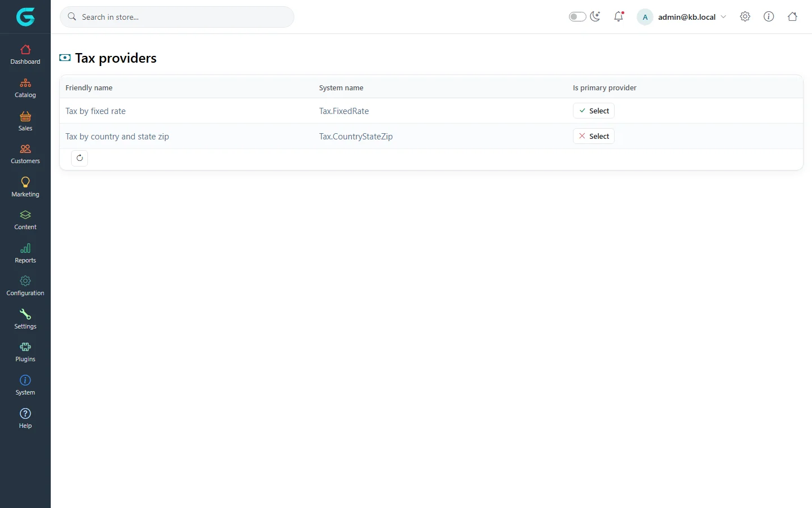Open the Plugins section
812x508 pixels.
click(25, 352)
